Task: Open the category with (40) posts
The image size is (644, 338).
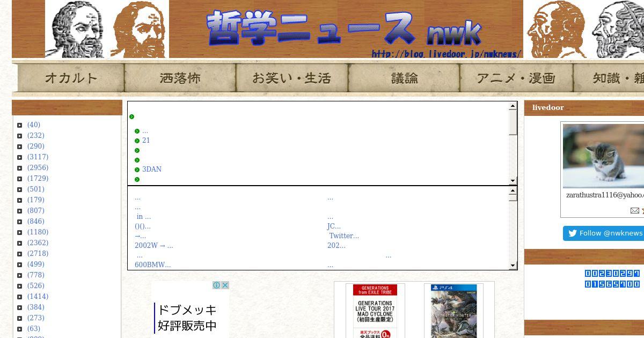Action: 34,125
